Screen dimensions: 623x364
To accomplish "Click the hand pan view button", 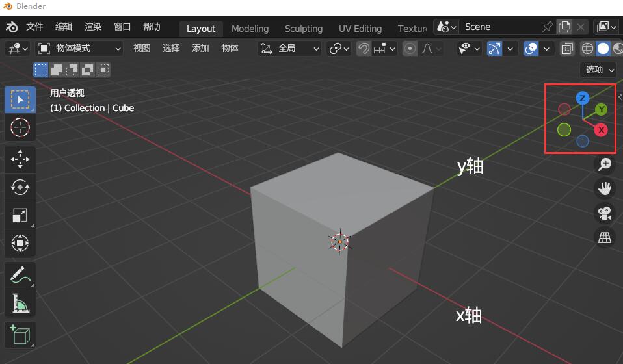I will (x=605, y=188).
